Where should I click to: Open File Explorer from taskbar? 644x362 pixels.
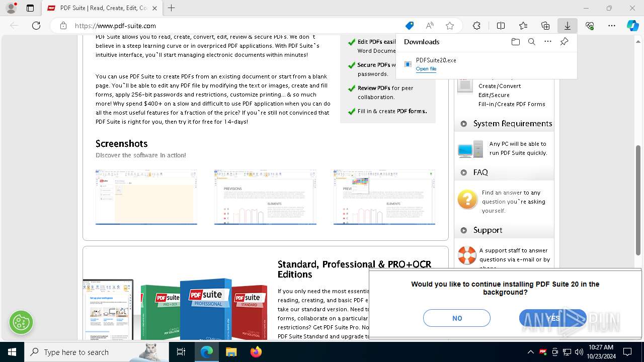coord(231,352)
